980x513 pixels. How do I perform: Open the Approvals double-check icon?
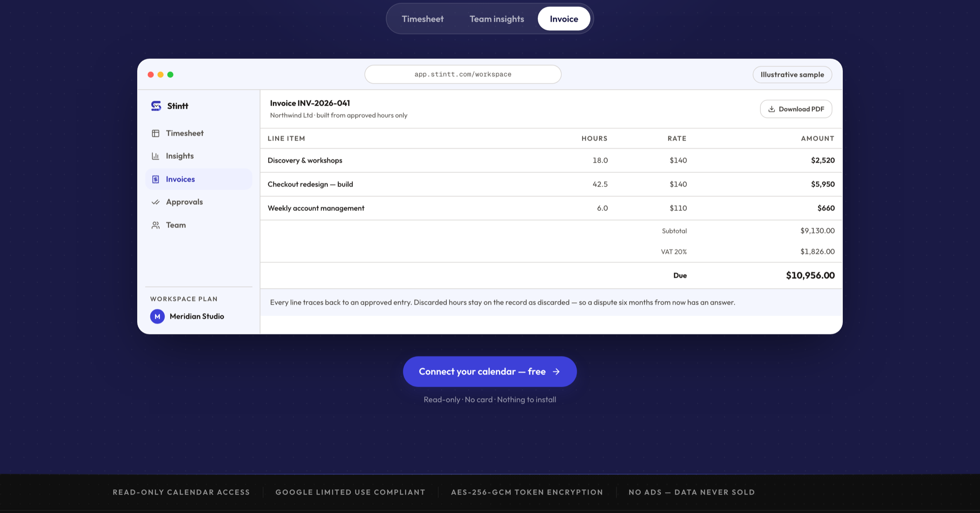click(x=156, y=202)
